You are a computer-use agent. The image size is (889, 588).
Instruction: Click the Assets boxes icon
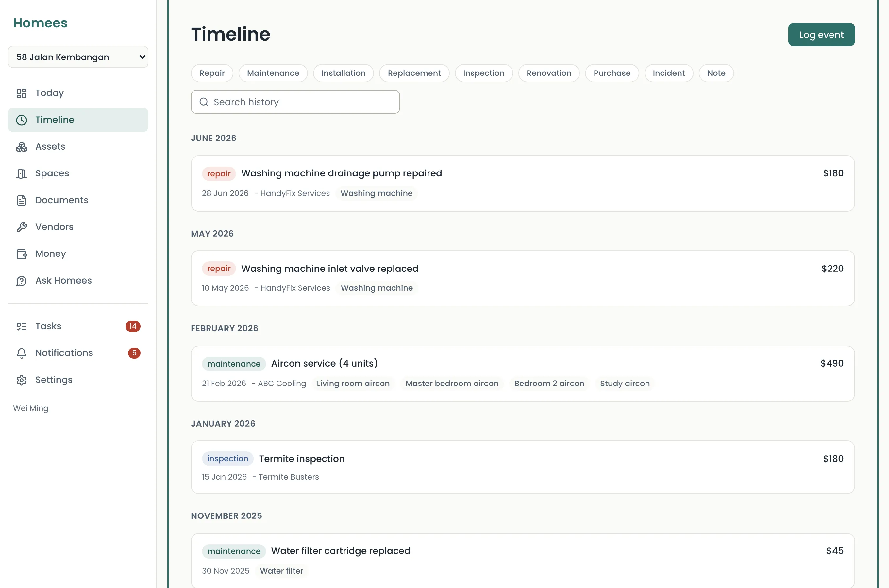click(21, 147)
